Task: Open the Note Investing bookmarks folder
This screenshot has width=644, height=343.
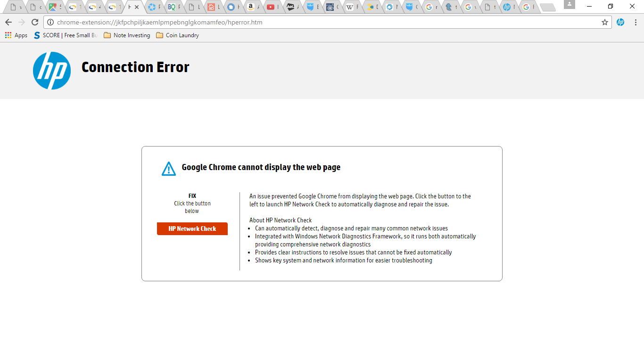Action: (x=127, y=35)
